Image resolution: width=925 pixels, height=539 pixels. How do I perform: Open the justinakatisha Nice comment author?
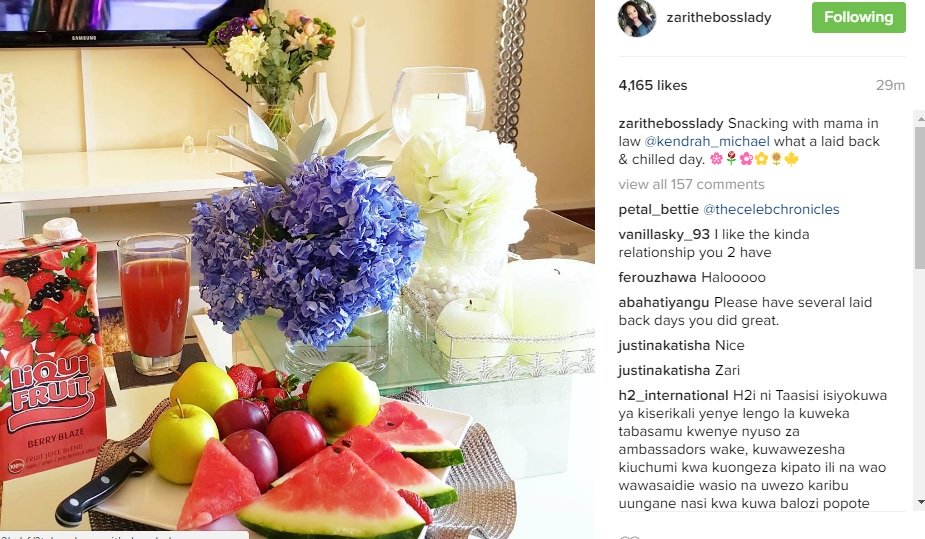[664, 346]
